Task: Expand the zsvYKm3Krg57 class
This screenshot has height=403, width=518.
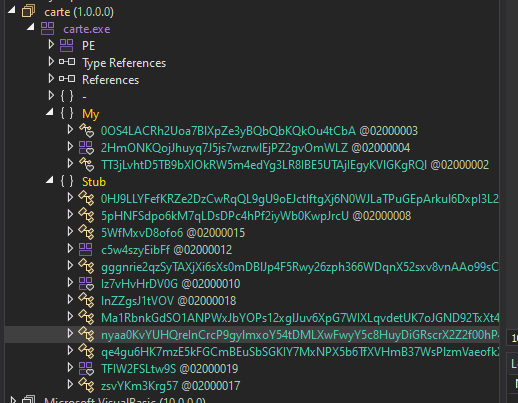Action: pos(70,384)
